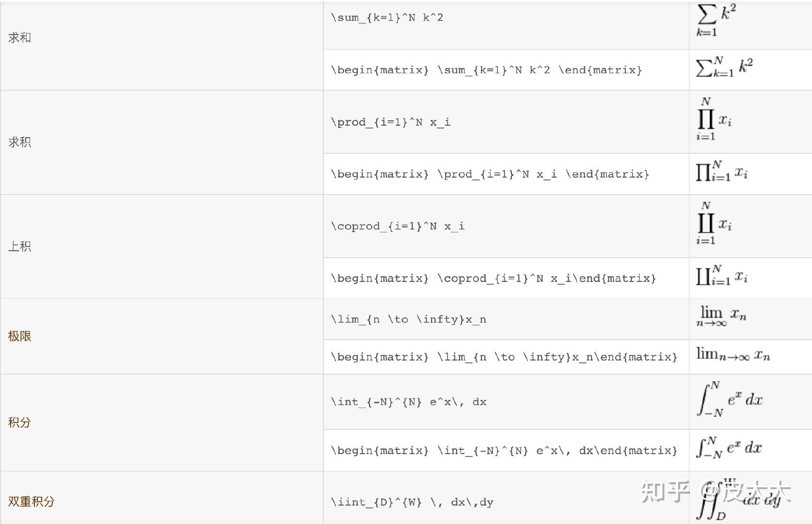
Task: Click the rendered limit formula with subscript below
Action: [721, 316]
